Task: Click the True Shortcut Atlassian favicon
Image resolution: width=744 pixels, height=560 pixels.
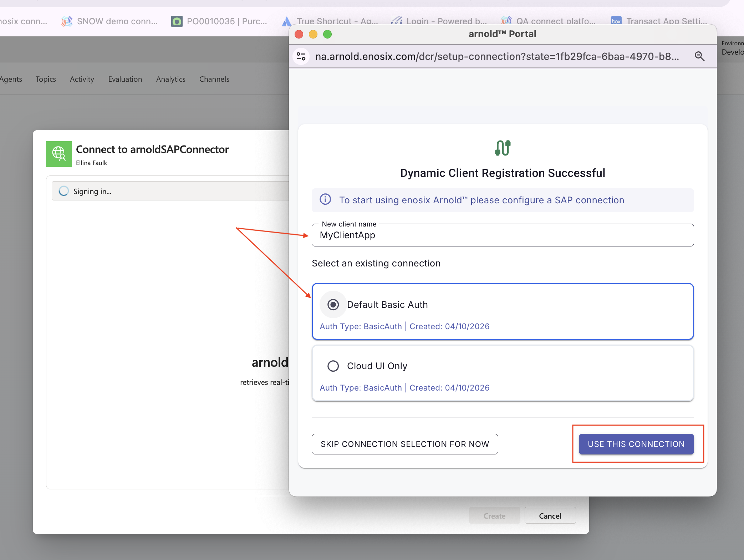Action: (x=287, y=21)
